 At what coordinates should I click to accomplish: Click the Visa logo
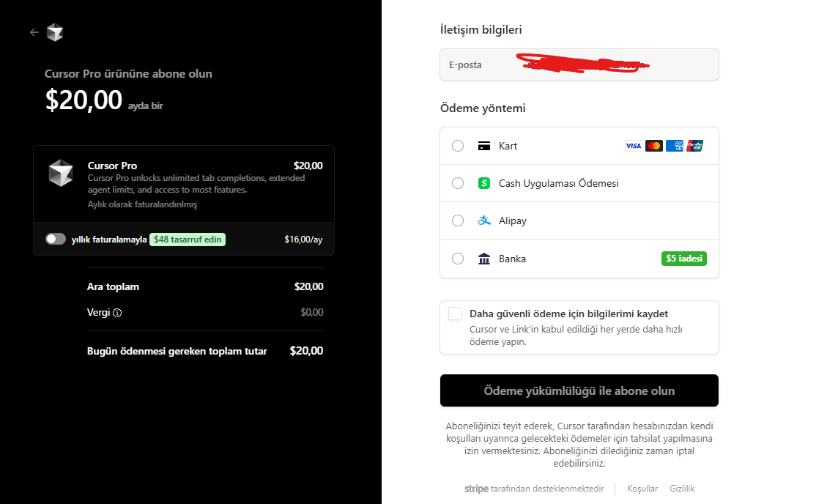[x=634, y=146]
